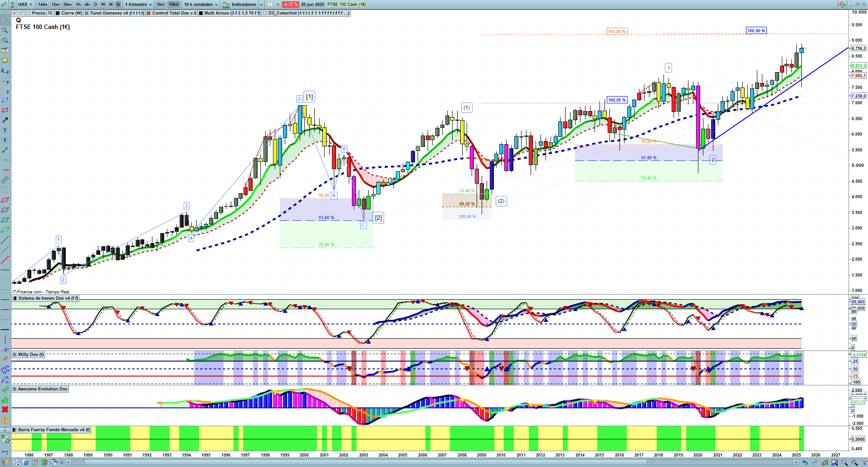868x467 pixels.
Task: Open the 10 k unidades dropdown
Action: tap(200, 5)
